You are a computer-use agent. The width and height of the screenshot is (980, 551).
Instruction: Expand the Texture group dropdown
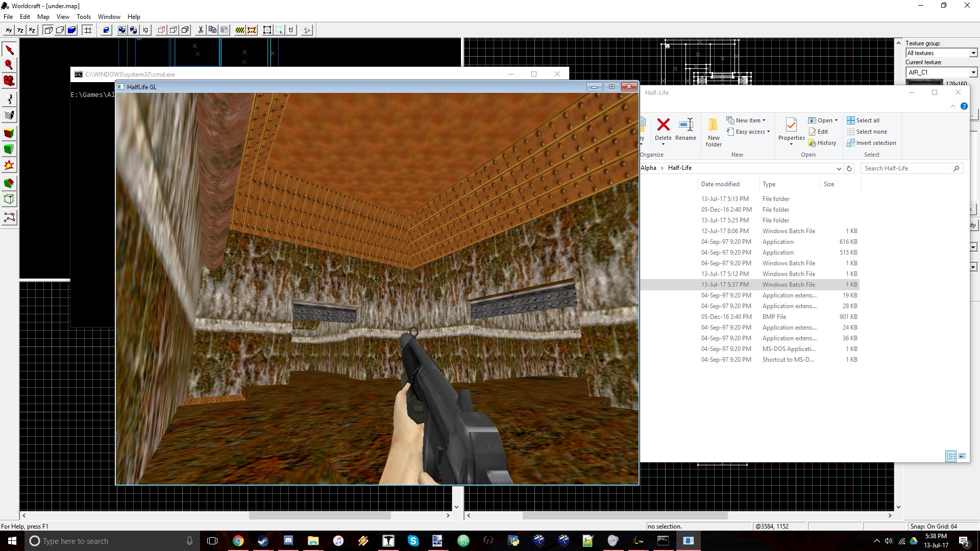(x=973, y=53)
